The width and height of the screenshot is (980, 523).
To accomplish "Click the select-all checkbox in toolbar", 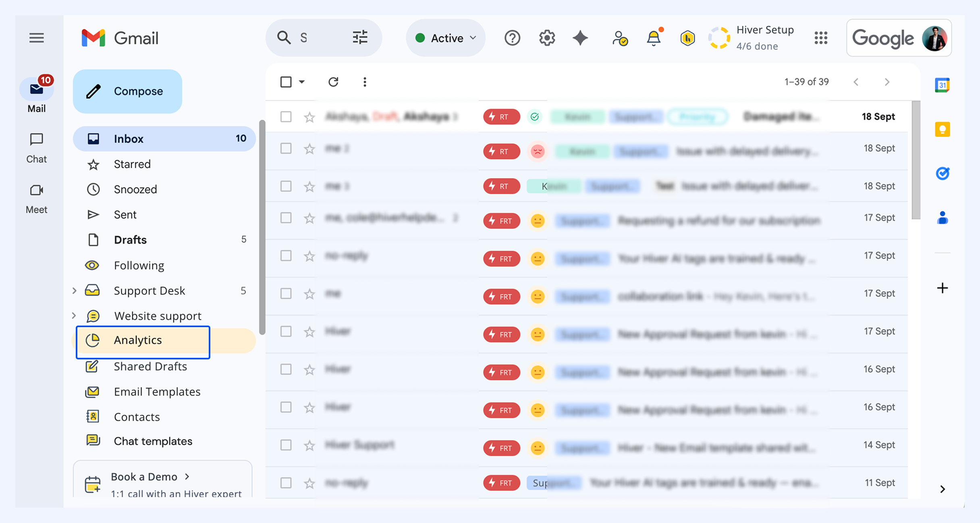I will click(286, 82).
